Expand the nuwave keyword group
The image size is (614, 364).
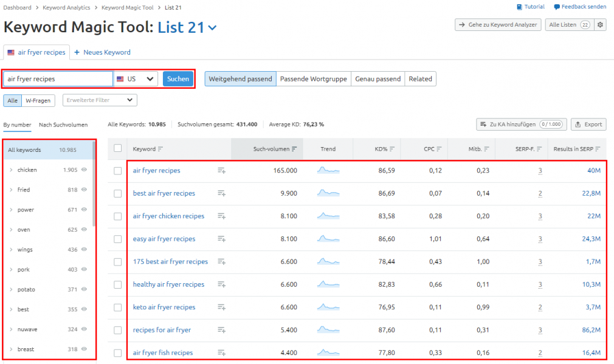coord(11,329)
